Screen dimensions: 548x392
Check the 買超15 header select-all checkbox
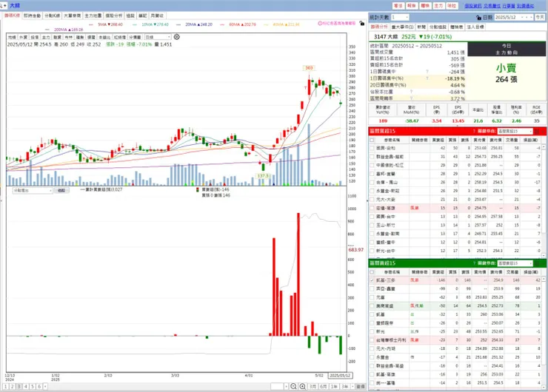point(372,140)
